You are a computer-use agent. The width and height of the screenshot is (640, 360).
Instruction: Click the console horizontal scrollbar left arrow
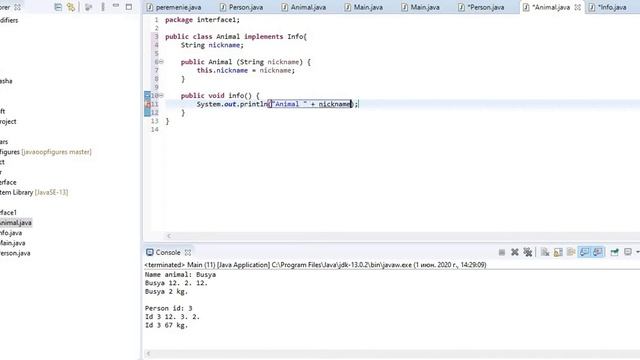(x=148, y=353)
